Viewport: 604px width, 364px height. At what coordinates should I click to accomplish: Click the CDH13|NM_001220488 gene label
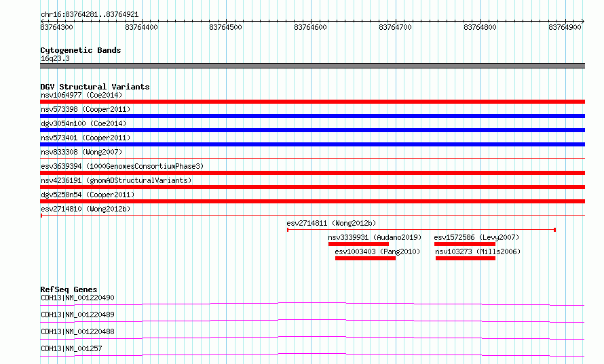click(x=77, y=331)
